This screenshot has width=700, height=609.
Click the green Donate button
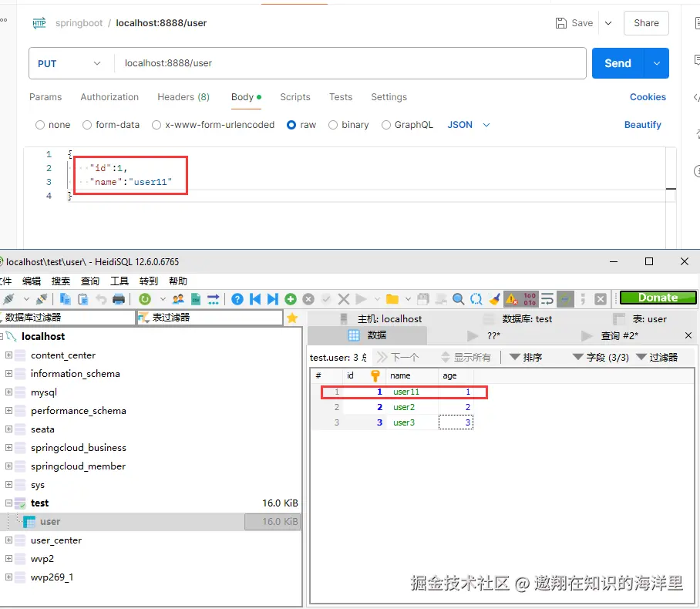pos(658,298)
